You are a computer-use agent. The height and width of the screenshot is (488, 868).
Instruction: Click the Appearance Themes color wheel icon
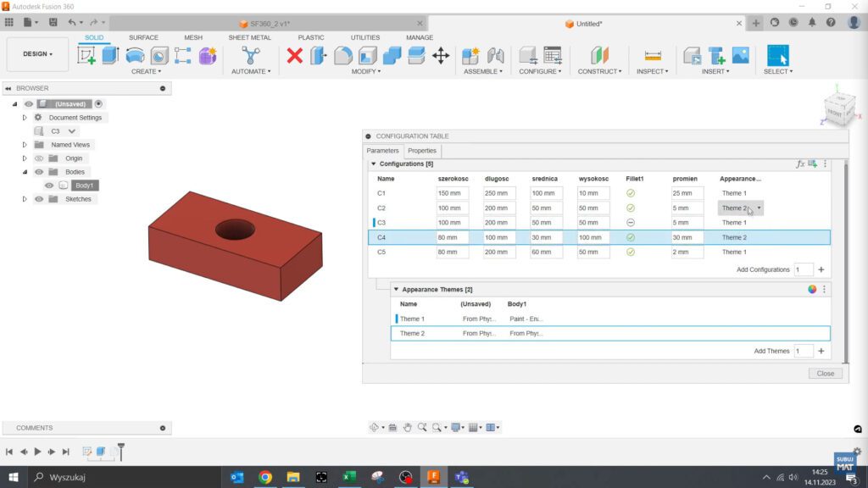coord(812,289)
